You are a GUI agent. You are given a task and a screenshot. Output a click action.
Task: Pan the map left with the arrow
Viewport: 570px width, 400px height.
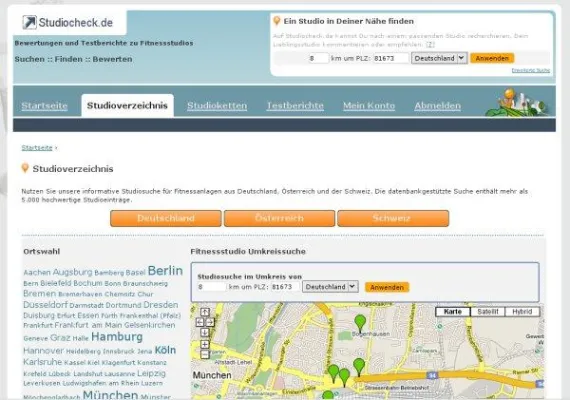200,323
